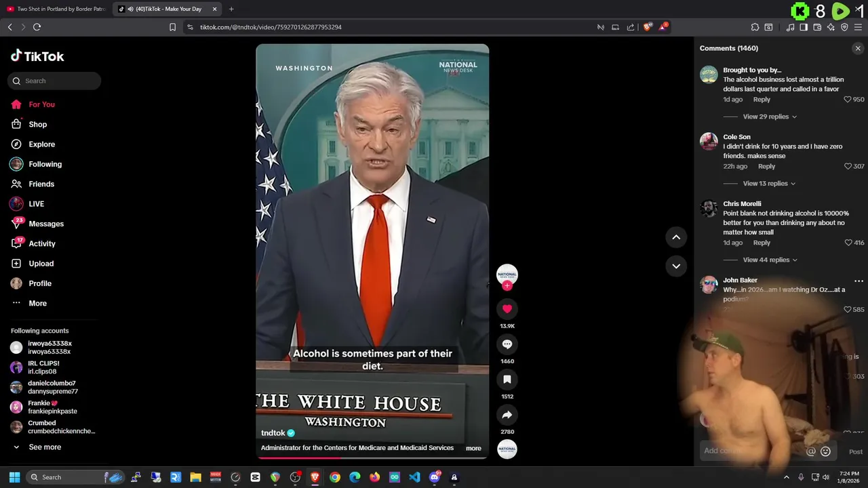Open Brave Shields icon
The height and width of the screenshot is (488, 868).
[x=648, y=27]
